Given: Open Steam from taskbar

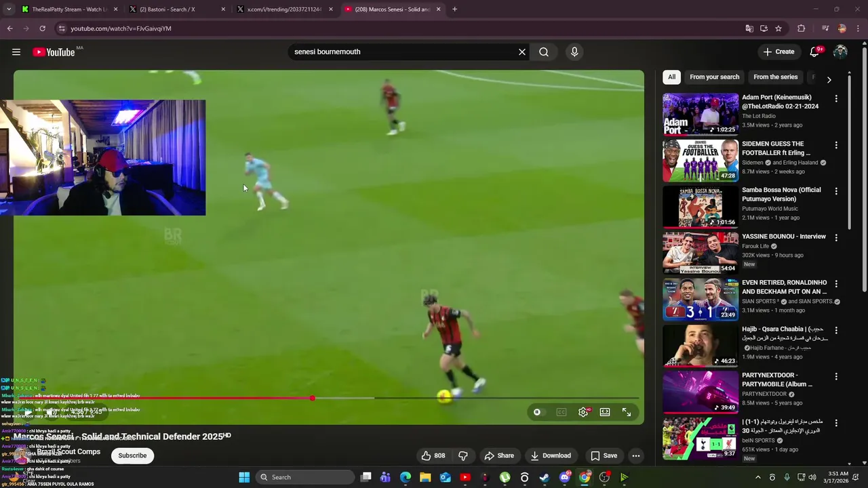Looking at the screenshot, I should 544,477.
